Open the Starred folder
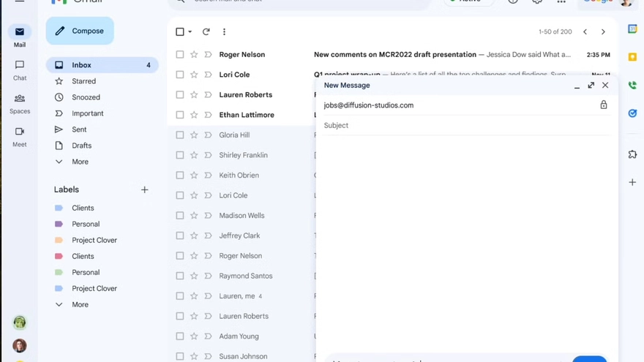Screen dimensions: 644x362 83,81
